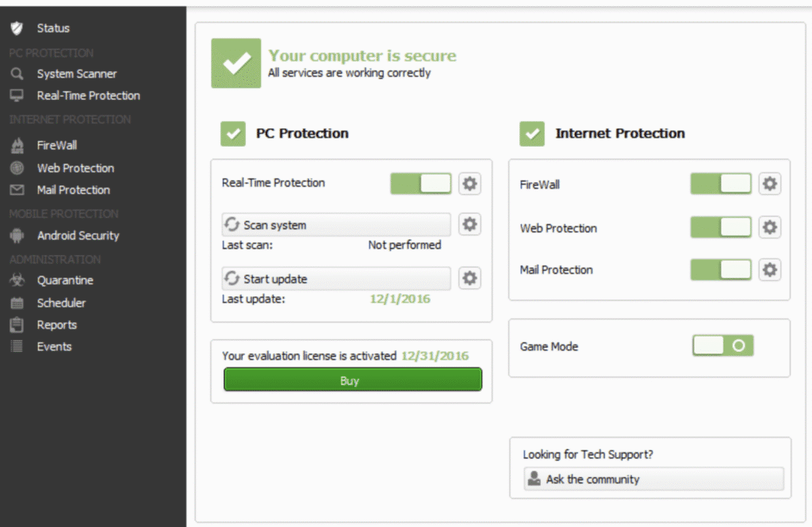Open the Quarantine section
The width and height of the screenshot is (812, 527).
point(64,281)
